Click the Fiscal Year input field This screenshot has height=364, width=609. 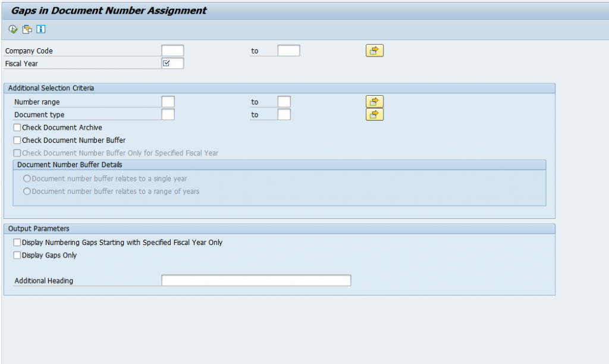pyautogui.click(x=172, y=63)
